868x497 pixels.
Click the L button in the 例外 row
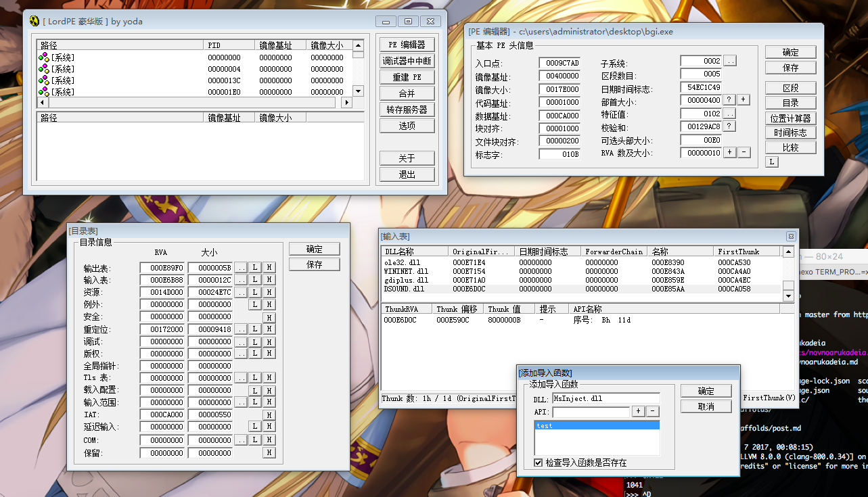pos(255,304)
